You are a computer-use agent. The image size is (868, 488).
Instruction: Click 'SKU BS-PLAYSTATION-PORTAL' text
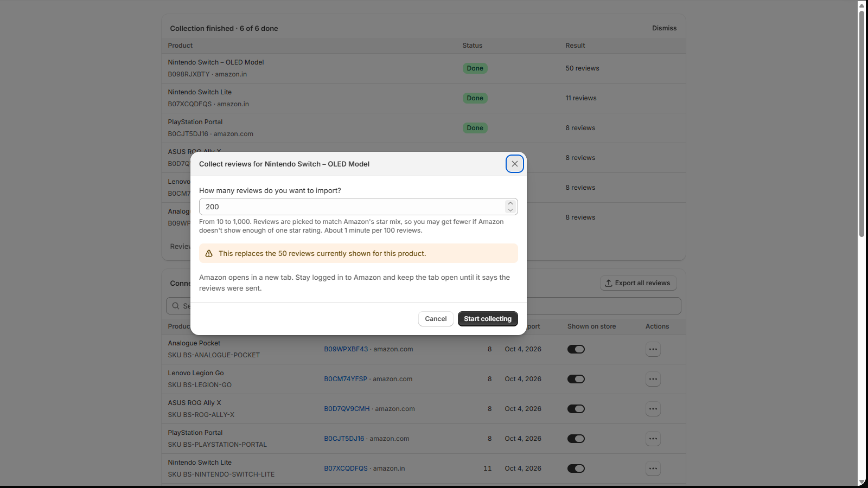point(218,445)
